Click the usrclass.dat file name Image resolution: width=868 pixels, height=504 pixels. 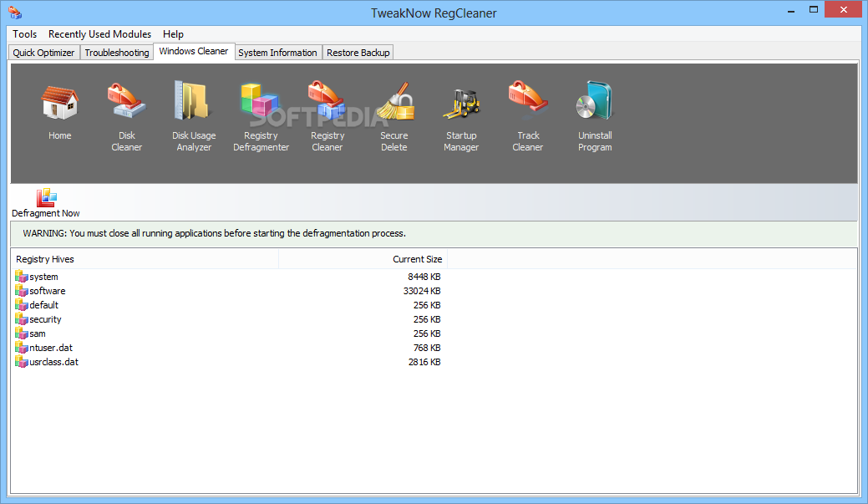53,362
